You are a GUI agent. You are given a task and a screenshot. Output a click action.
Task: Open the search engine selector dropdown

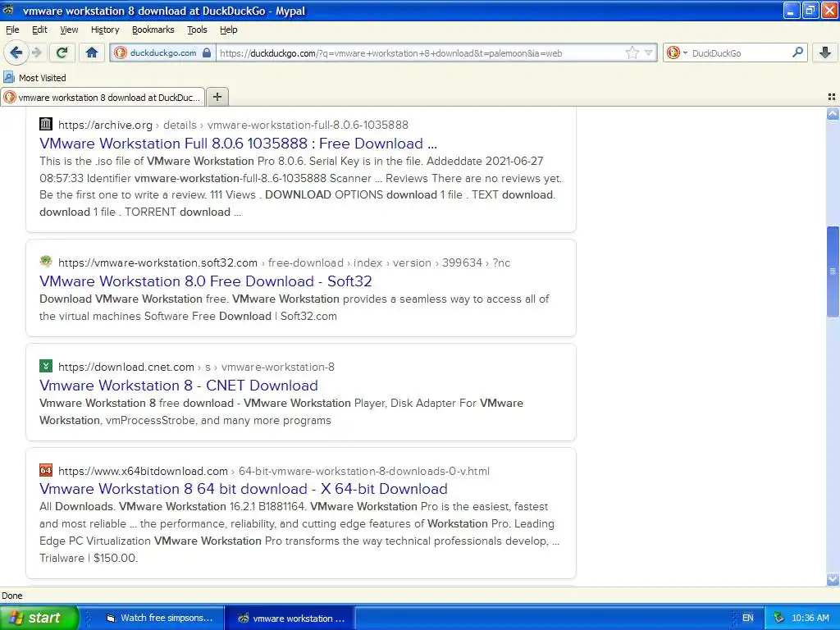coord(677,52)
